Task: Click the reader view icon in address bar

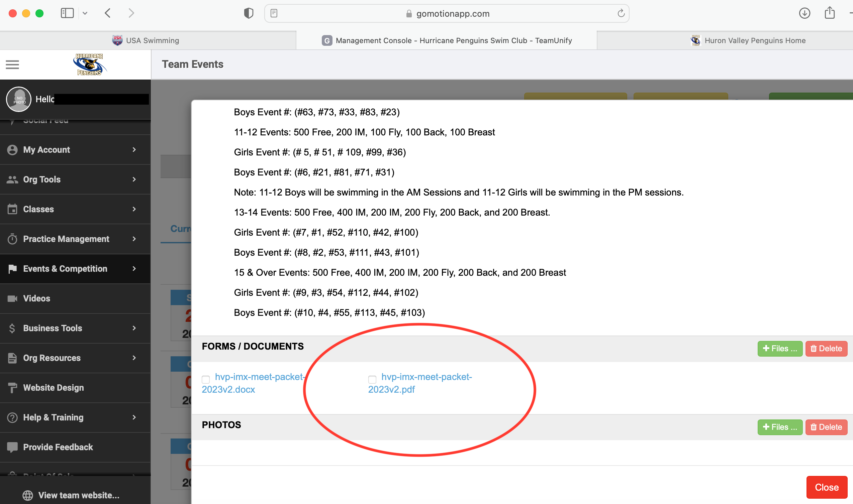Action: coord(274,13)
